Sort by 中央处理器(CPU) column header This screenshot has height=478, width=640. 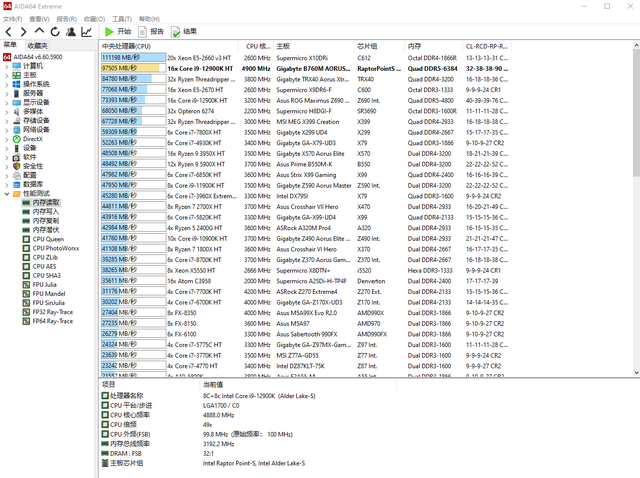click(169, 46)
